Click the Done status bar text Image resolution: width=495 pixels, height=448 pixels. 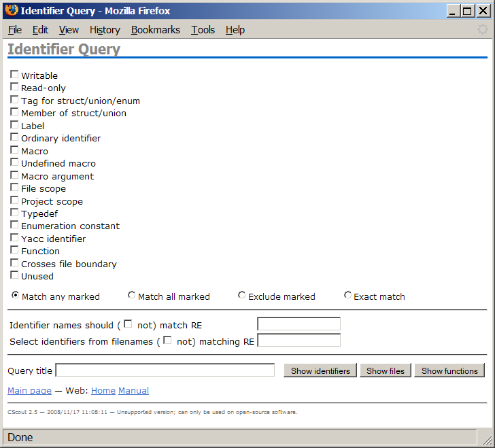click(20, 437)
